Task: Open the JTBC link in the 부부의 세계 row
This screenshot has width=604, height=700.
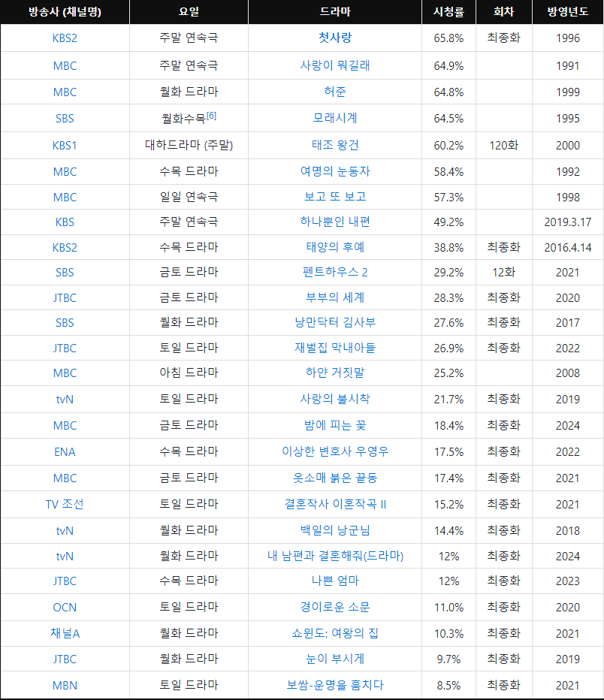Action: [65, 298]
